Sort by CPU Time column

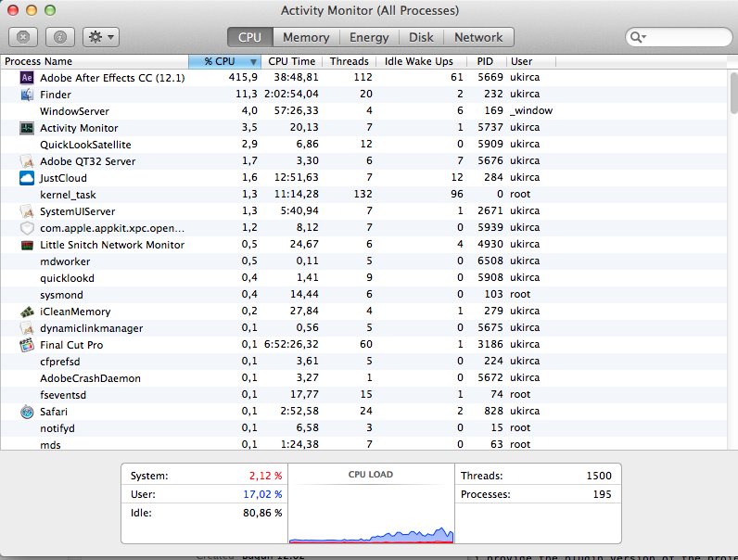point(292,61)
